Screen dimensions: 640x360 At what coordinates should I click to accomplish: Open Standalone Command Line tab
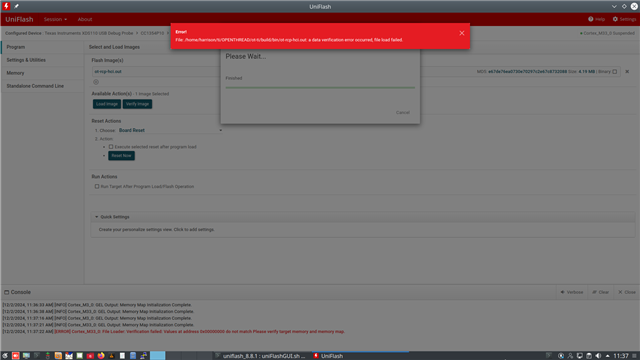click(42, 86)
